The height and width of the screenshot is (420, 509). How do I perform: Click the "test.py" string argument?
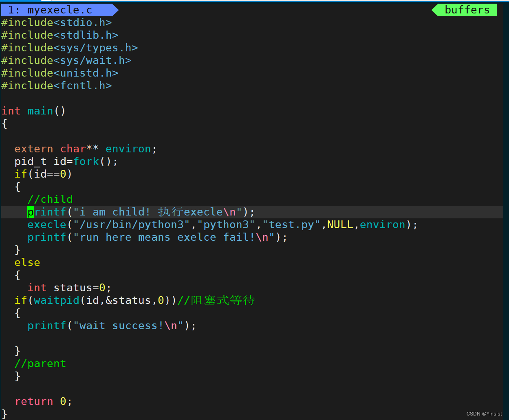pyautogui.click(x=291, y=224)
